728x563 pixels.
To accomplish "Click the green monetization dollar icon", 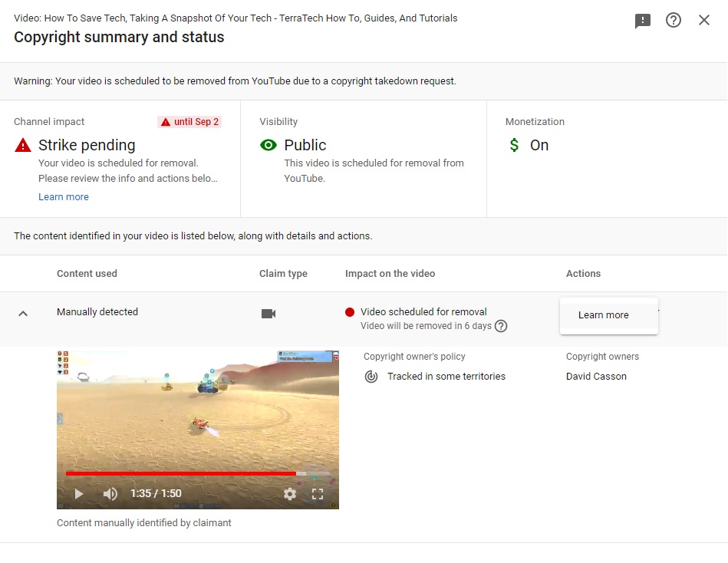I will [x=514, y=145].
